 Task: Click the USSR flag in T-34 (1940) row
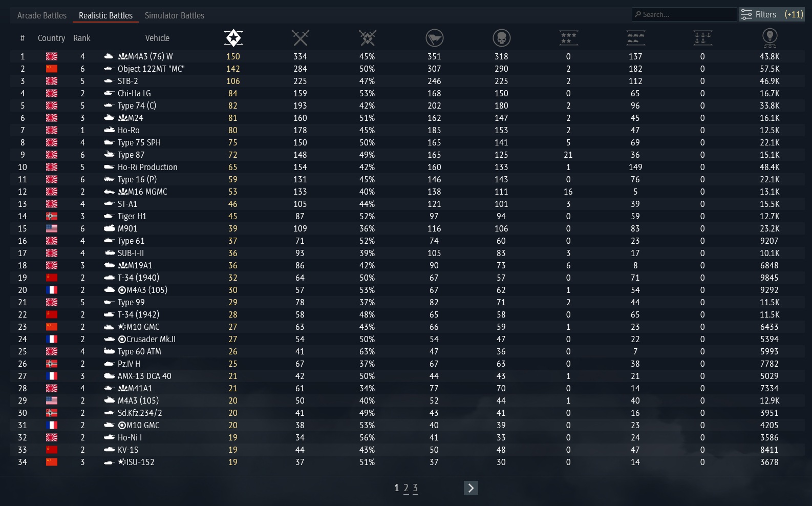coord(52,278)
